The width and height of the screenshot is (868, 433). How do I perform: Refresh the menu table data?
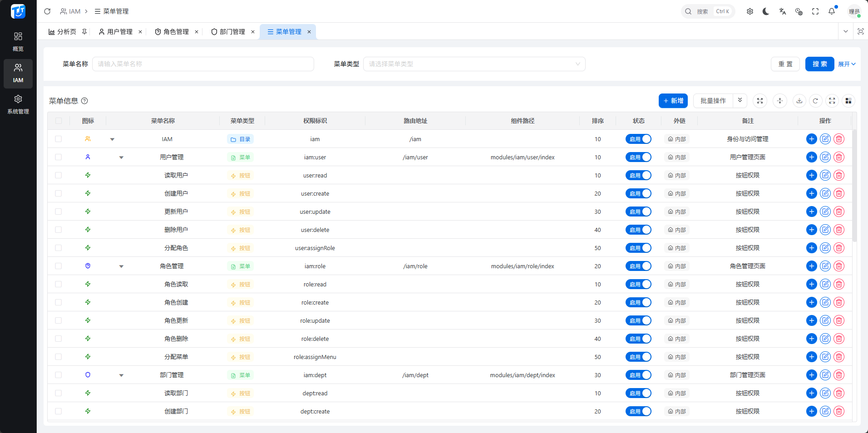(x=815, y=101)
